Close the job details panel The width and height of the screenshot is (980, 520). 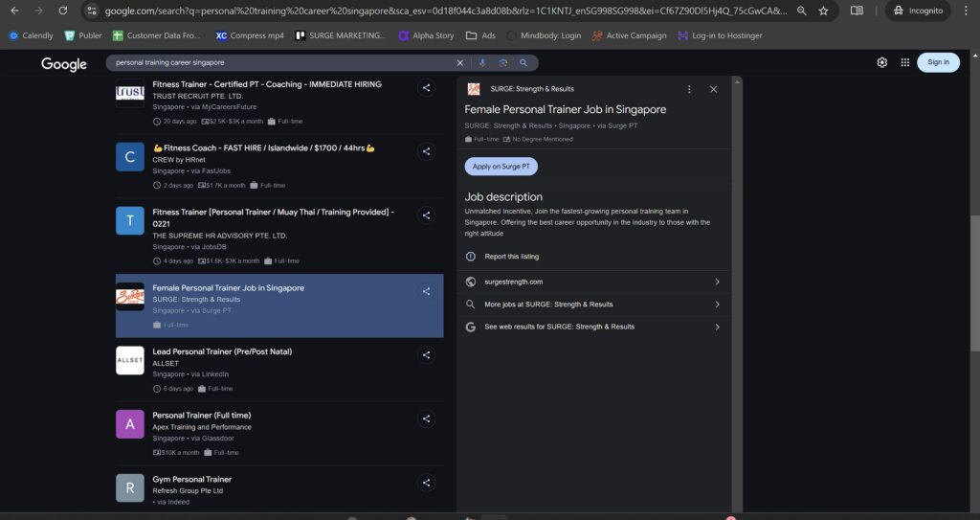point(713,89)
